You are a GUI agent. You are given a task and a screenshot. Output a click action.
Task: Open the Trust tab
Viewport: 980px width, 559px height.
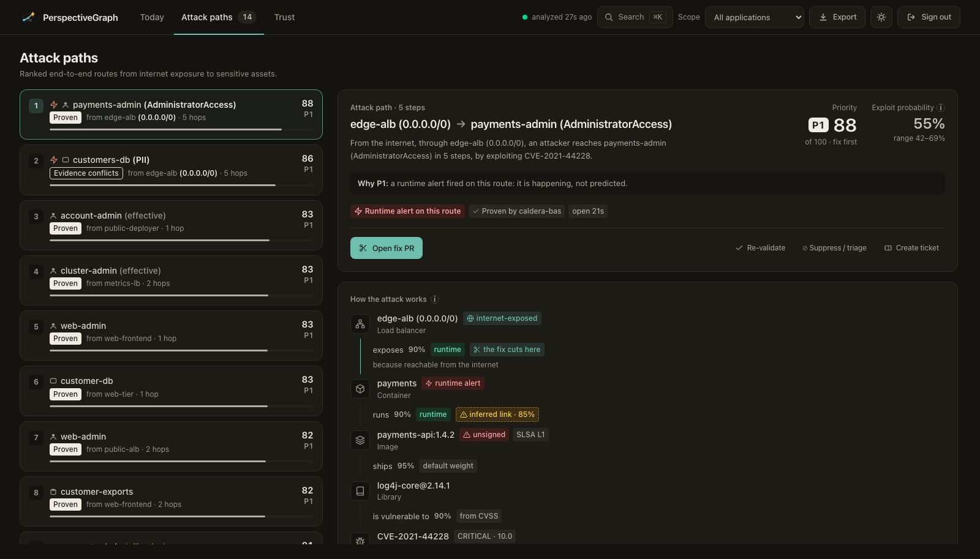point(284,17)
